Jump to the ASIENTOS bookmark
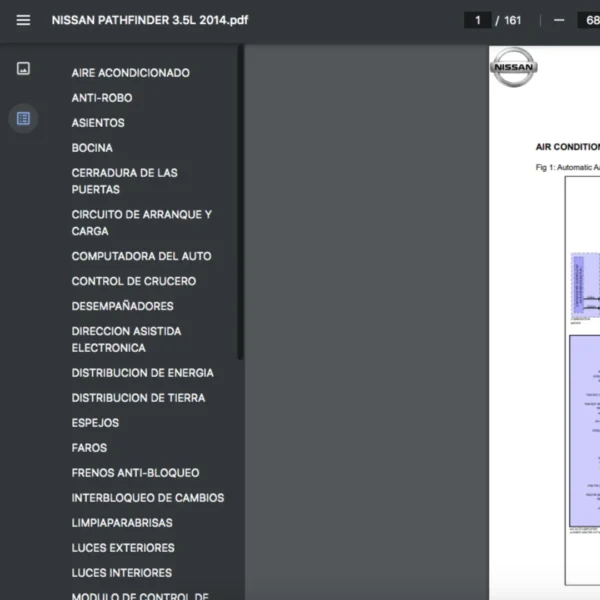600x600 pixels. coord(98,123)
